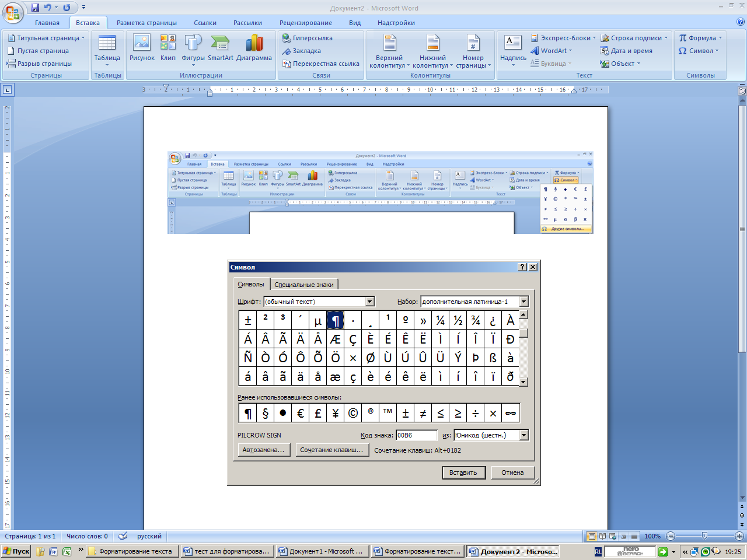Select the Æ symbol in the grid

[x=336, y=338]
